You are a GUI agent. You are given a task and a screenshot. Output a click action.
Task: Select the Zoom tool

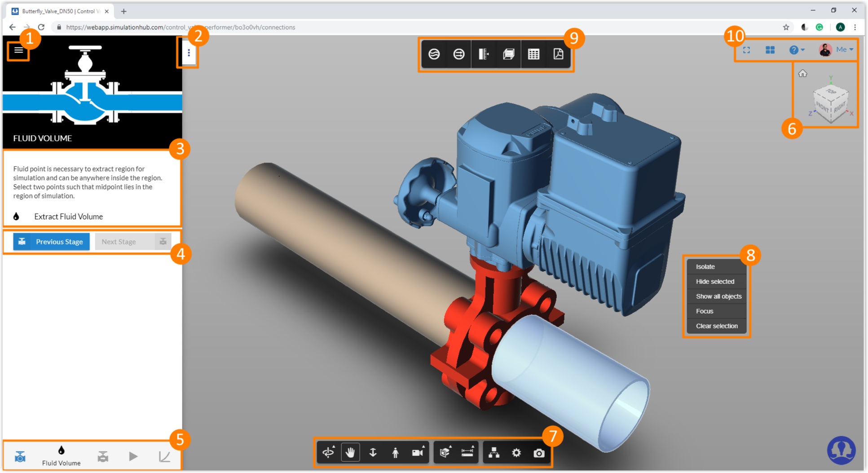[373, 453]
